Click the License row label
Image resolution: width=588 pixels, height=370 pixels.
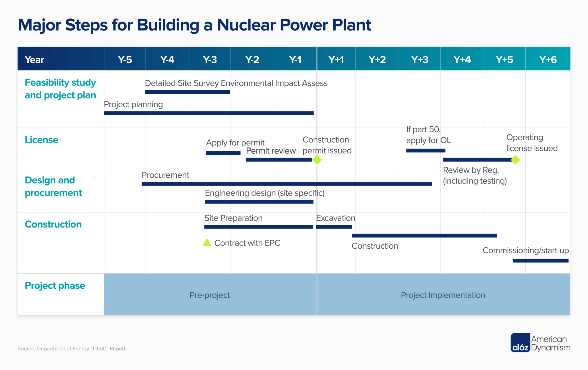[42, 140]
